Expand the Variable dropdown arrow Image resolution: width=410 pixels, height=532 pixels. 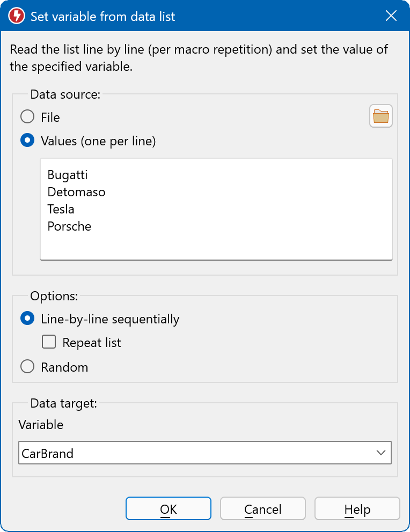381,453
